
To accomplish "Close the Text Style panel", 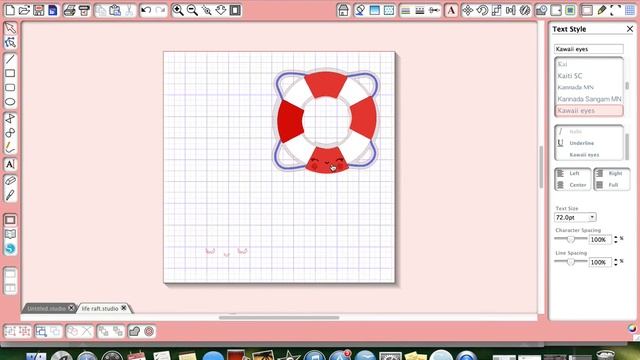I will tap(630, 29).
